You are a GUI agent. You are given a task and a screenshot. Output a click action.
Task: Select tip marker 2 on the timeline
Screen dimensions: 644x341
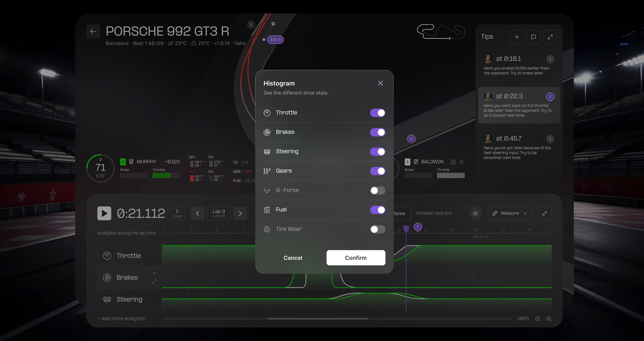coord(418,227)
